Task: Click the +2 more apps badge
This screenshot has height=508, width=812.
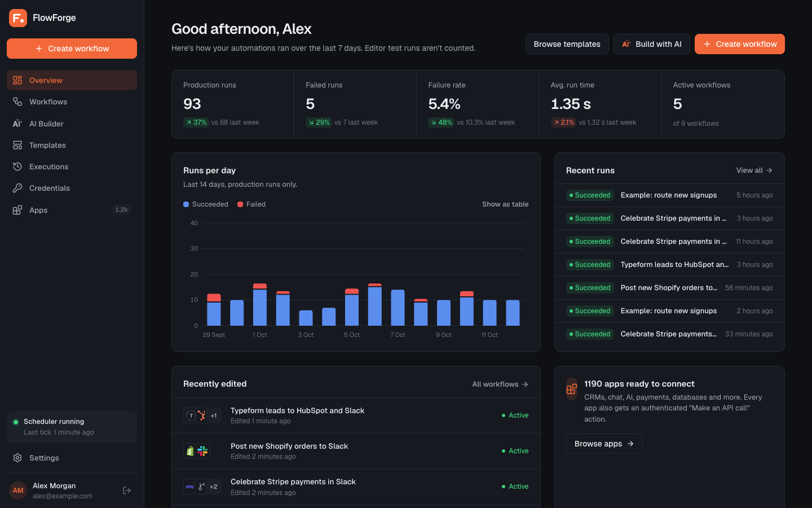Action: click(214, 487)
